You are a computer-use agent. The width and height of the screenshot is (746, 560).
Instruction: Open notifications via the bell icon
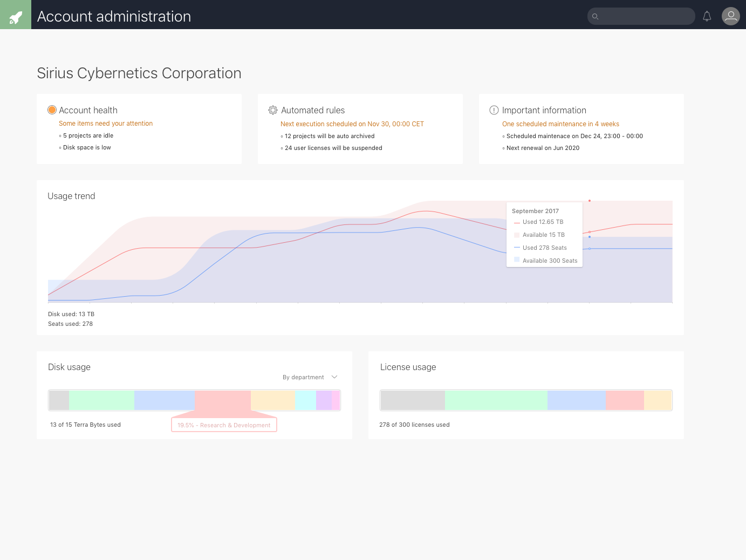707,16
